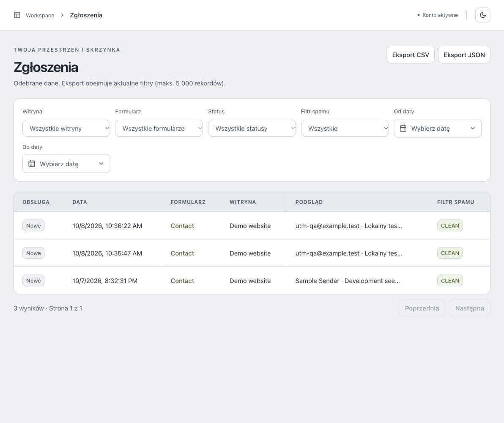
Task: Open the calendar icon in Od daty
Action: coord(403,128)
